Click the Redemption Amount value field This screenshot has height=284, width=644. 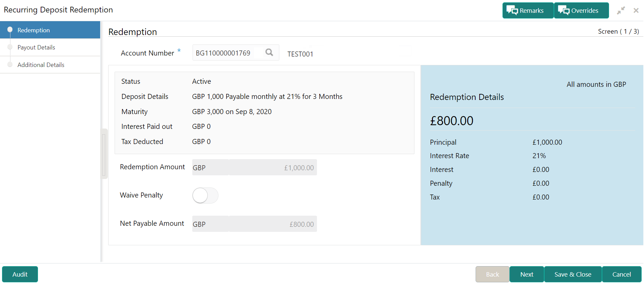[x=272, y=168]
